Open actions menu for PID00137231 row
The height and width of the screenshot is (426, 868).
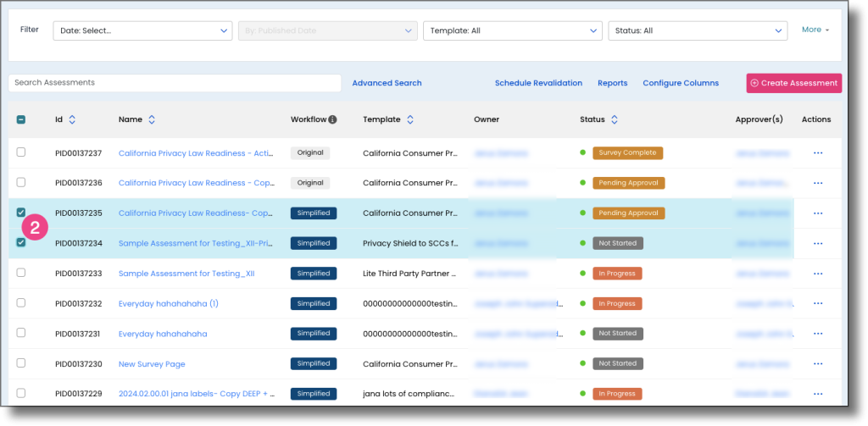(818, 334)
